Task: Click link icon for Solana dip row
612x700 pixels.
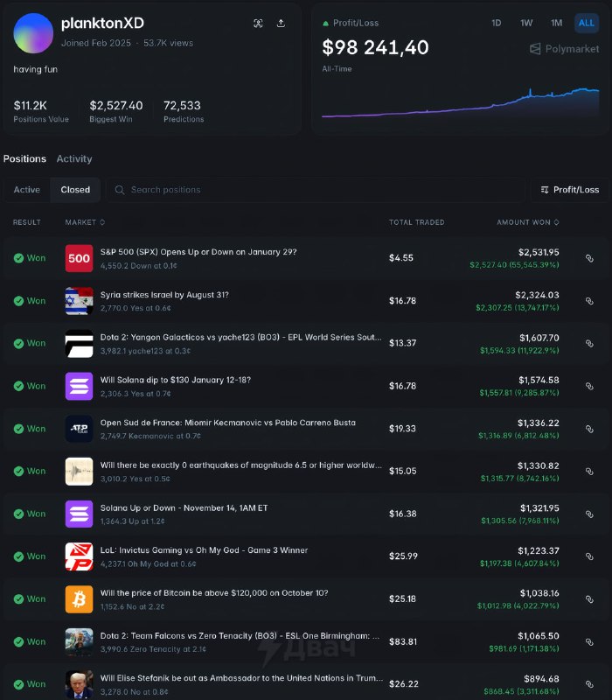Action: [589, 386]
